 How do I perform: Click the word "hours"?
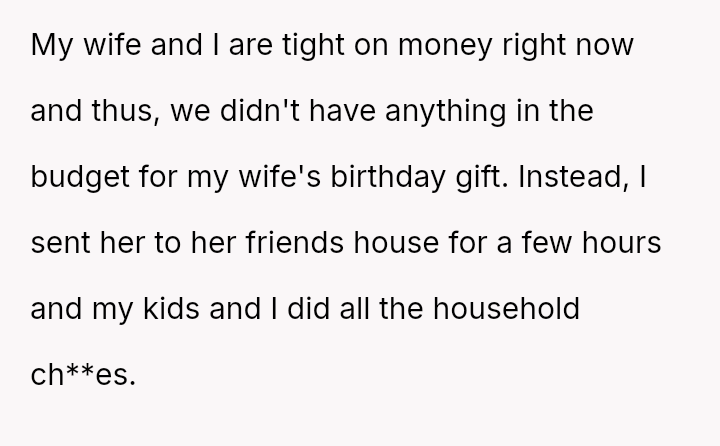(x=626, y=243)
